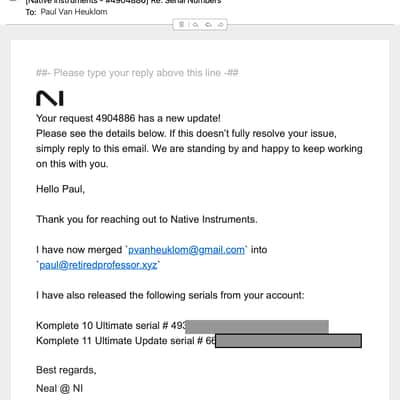Click the 'released the following serials' sentence
The width and height of the screenshot is (400, 400).
[x=170, y=295]
